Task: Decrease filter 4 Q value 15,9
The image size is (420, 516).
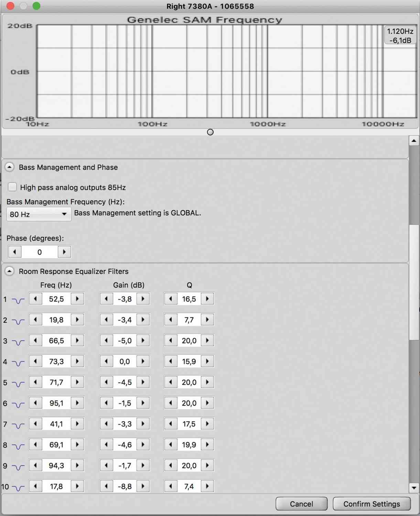Action: [x=171, y=361]
